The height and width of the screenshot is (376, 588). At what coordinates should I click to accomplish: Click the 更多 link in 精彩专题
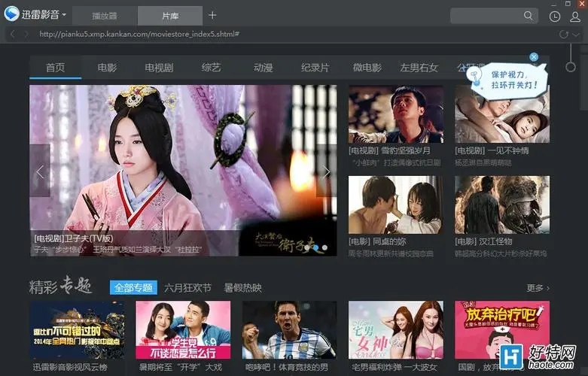point(538,288)
